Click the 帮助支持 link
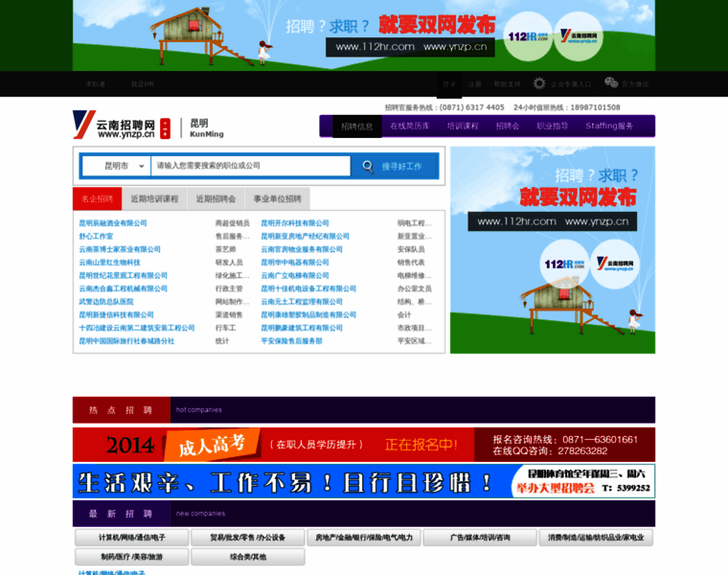Image resolution: width=728 pixels, height=575 pixels. point(507,84)
